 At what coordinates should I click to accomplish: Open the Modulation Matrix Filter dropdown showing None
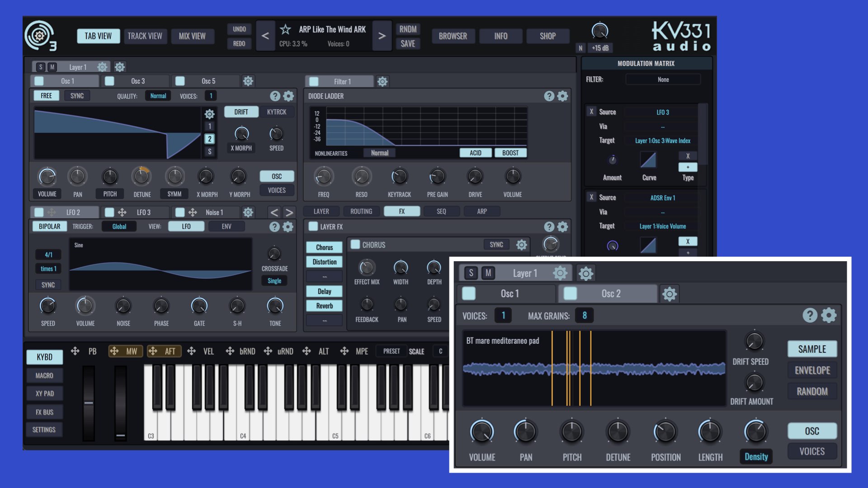pos(663,80)
